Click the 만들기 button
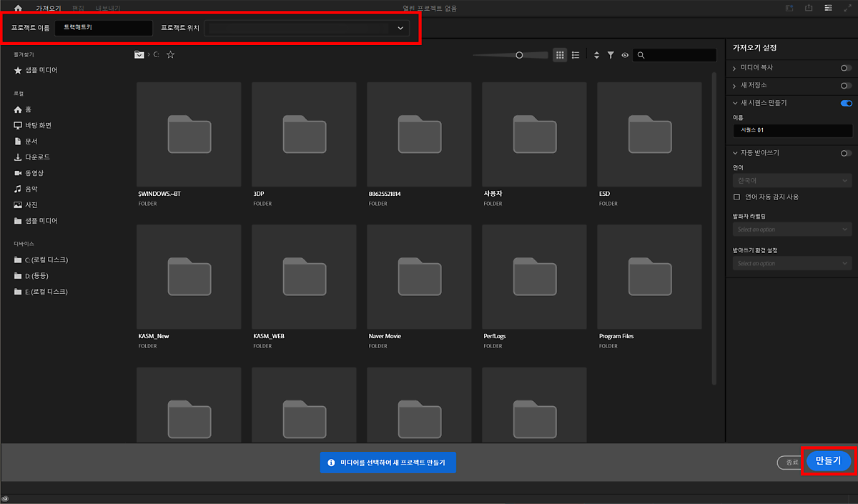 click(x=828, y=461)
